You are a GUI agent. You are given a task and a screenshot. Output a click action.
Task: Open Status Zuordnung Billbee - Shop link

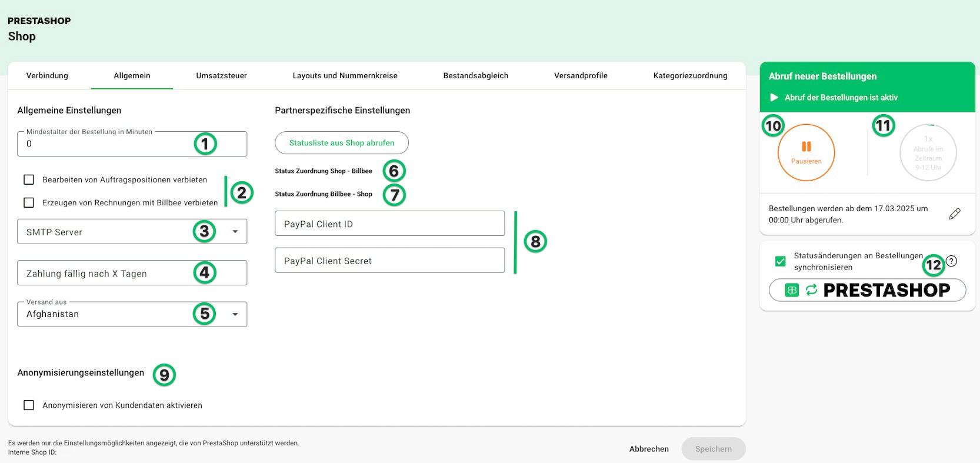pos(324,194)
